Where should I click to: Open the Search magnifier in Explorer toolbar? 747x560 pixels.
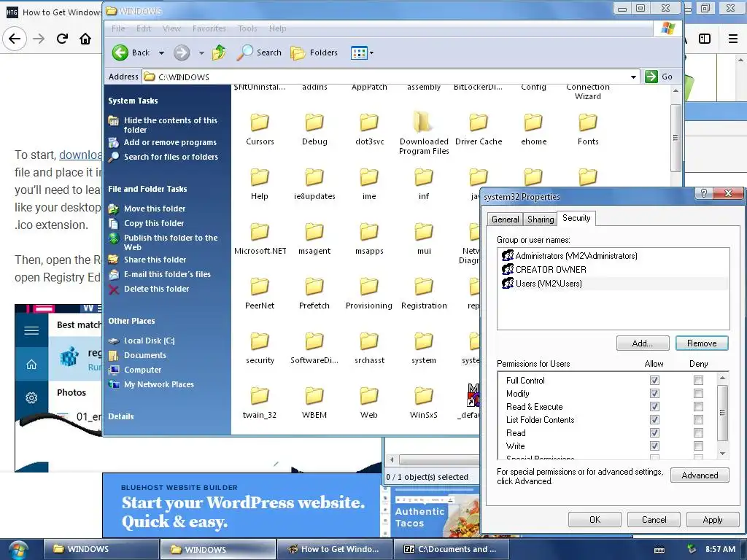(245, 52)
